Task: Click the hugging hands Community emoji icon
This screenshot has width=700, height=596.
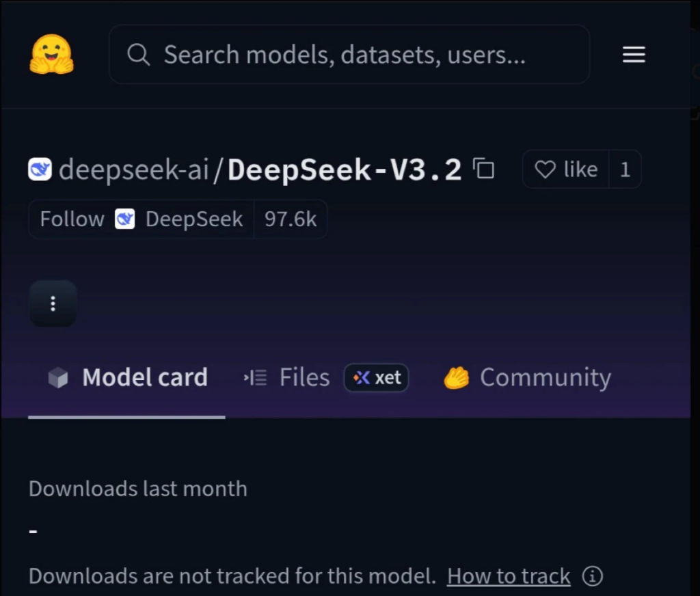Action: click(456, 377)
